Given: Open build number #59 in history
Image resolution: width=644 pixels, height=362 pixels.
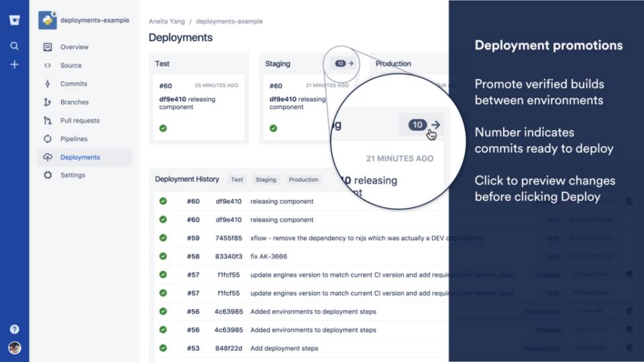Looking at the screenshot, I should (193, 237).
